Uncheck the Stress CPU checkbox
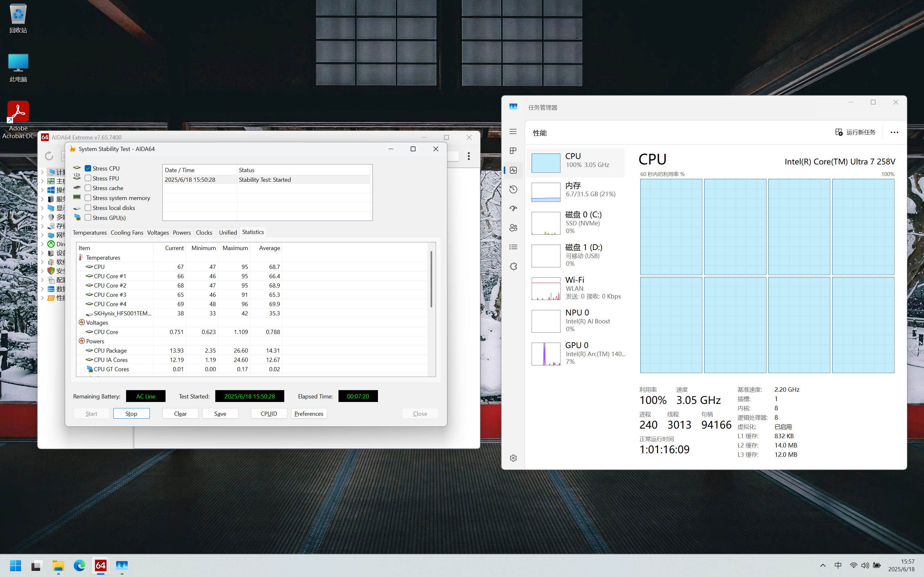This screenshot has height=577, width=924. (x=88, y=168)
